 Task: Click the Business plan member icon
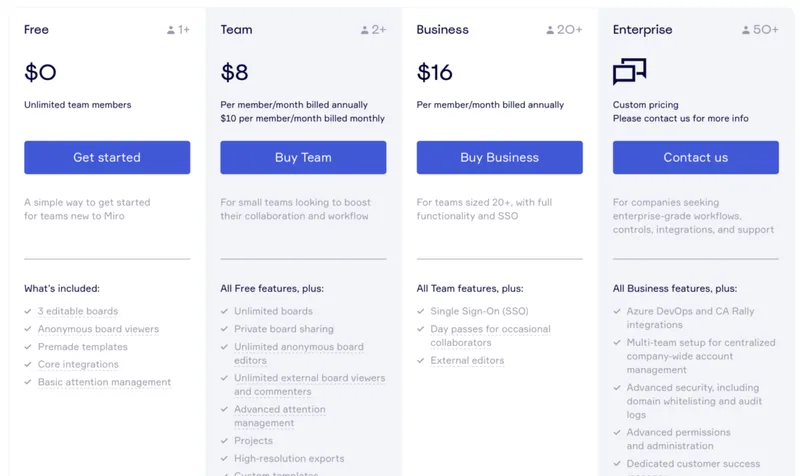550,30
